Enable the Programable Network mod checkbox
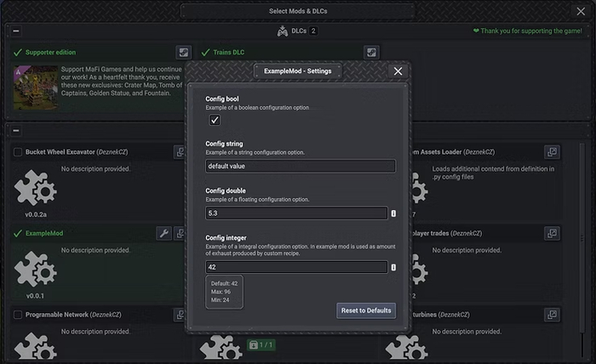This screenshot has height=364, width=596. pos(18,315)
